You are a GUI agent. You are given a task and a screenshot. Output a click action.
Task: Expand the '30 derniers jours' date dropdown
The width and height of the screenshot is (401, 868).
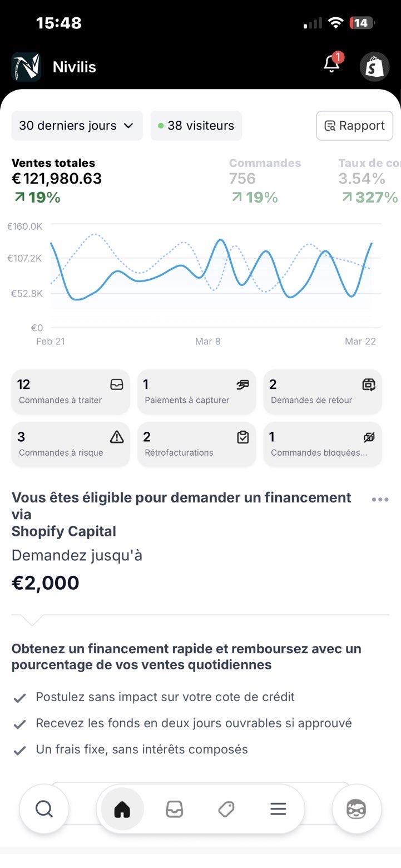click(77, 126)
